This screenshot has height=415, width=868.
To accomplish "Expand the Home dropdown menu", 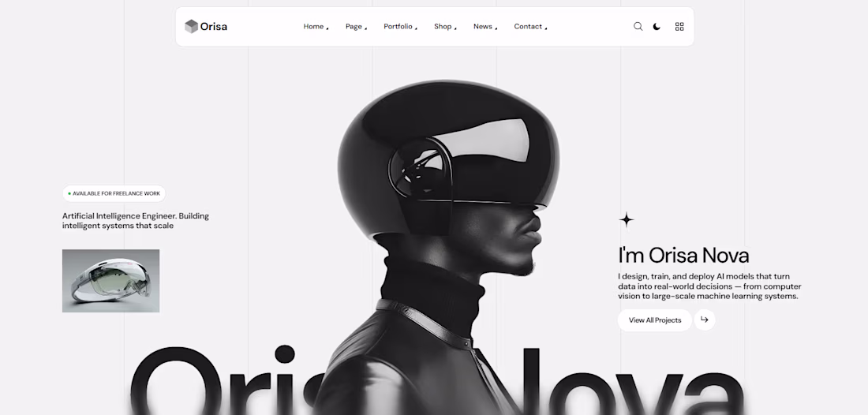I will click(x=316, y=27).
